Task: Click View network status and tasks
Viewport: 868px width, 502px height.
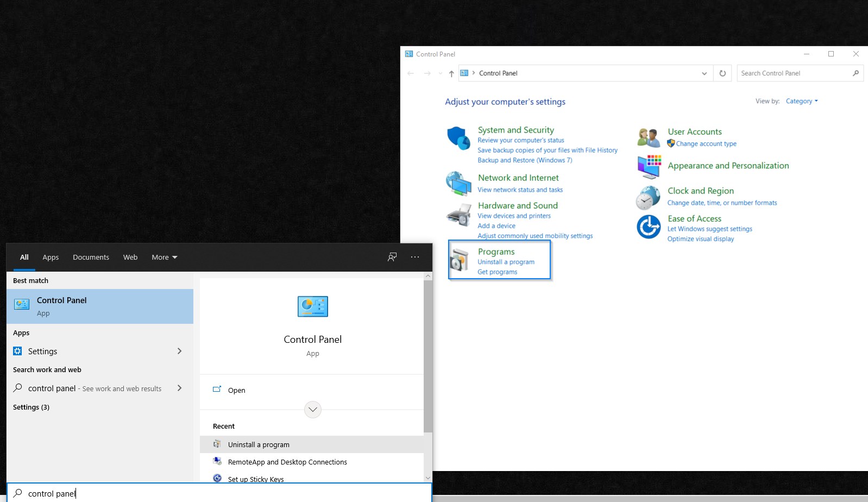Action: [x=520, y=190]
